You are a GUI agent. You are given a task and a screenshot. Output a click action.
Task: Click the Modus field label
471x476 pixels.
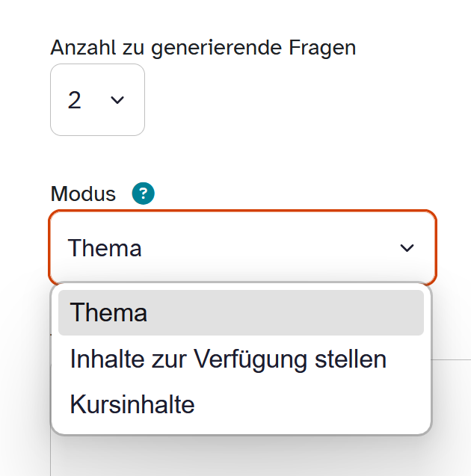tap(83, 194)
